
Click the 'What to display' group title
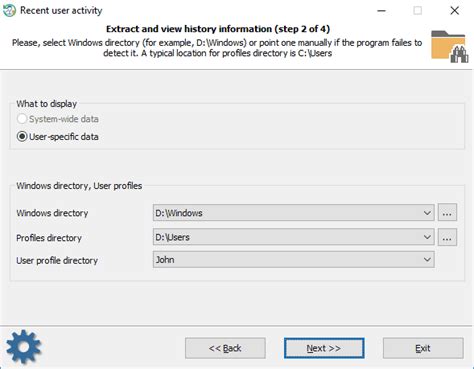(47, 104)
